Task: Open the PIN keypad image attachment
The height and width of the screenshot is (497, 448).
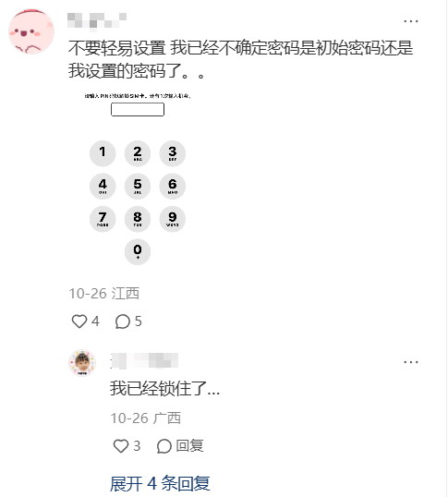Action: point(138,179)
